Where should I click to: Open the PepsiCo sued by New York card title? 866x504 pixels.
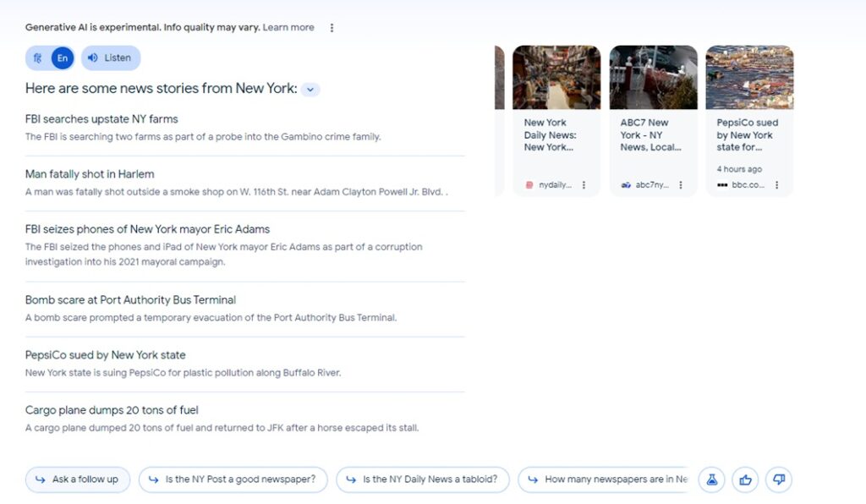point(748,135)
